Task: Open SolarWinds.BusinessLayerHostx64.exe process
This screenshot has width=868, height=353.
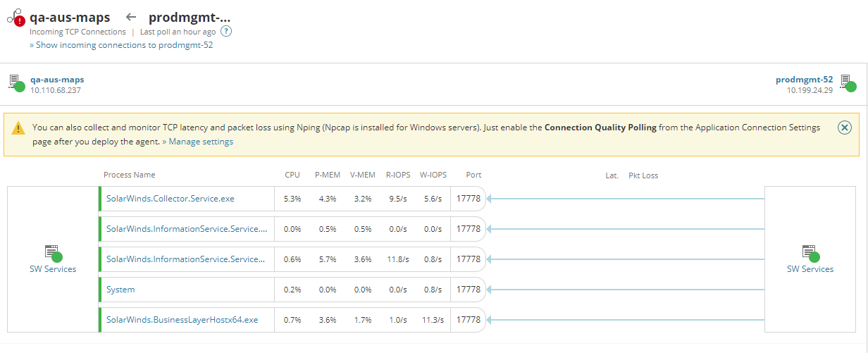Action: (x=182, y=320)
